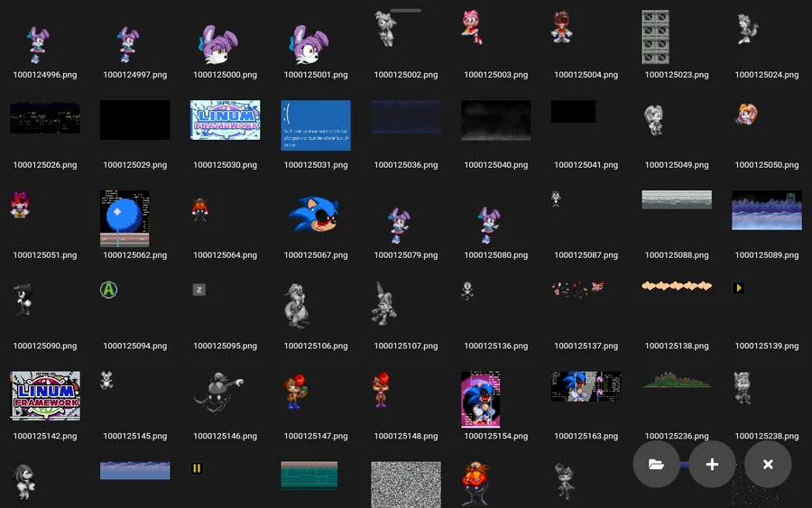
Task: Open purple rabbit head 1000125000.png
Action: click(x=218, y=44)
